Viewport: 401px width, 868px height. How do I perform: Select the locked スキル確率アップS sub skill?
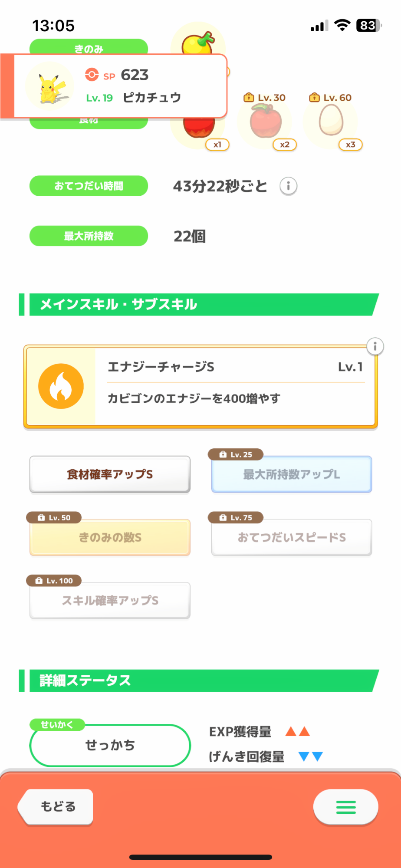coord(110,601)
